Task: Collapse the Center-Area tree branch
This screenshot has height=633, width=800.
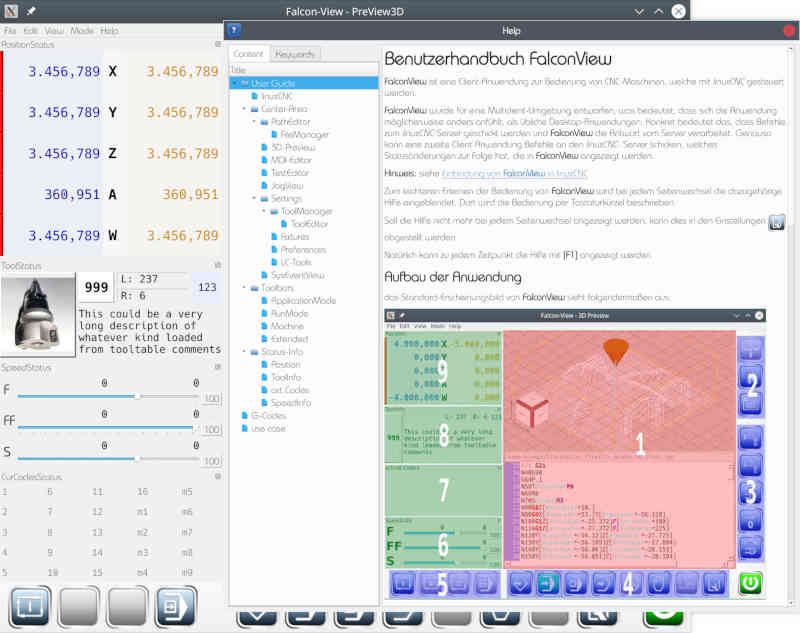Action: tap(244, 109)
